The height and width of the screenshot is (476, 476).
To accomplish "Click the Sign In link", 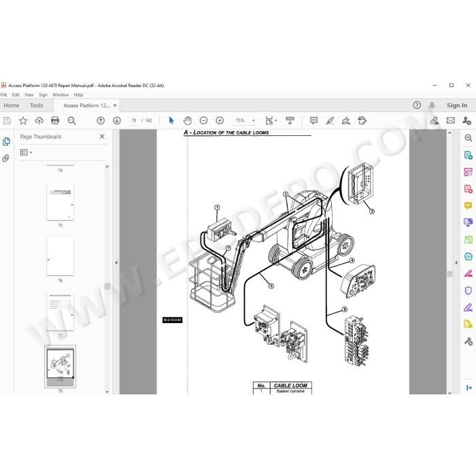I will pos(457,105).
